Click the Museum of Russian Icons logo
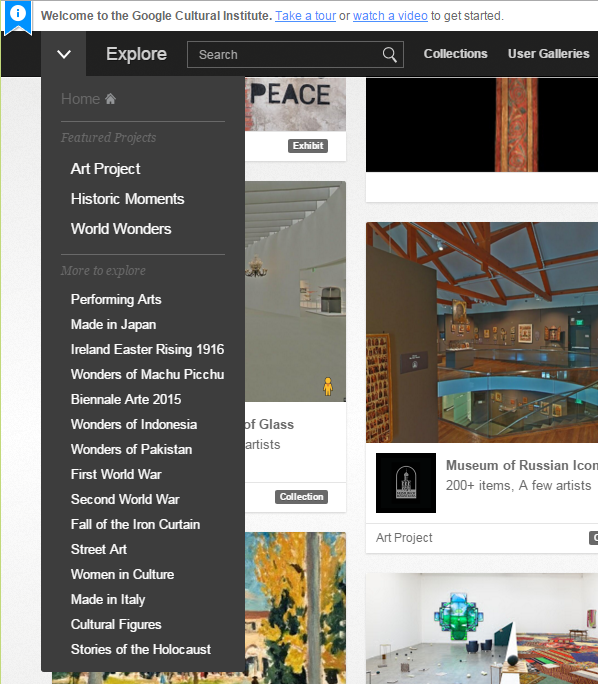This screenshot has height=684, width=598. point(406,483)
